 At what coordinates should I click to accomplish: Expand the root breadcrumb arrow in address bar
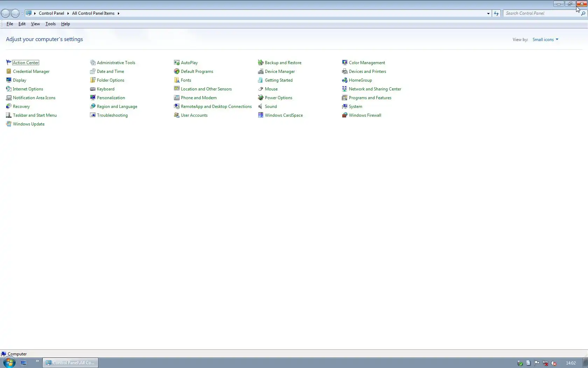35,13
